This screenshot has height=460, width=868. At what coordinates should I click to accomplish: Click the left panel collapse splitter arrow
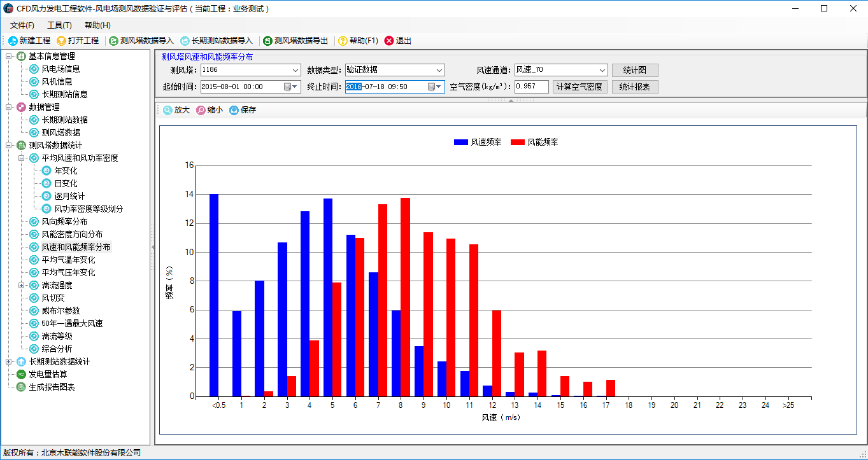coord(152,246)
